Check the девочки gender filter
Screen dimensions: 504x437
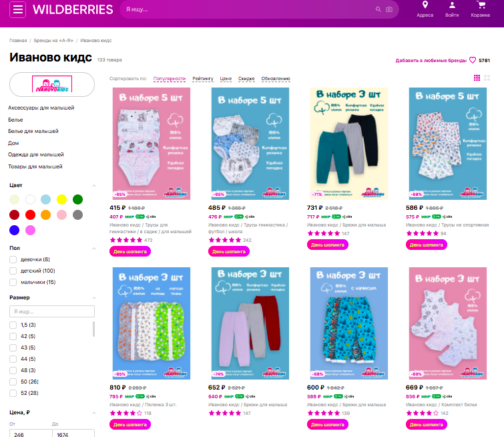[13, 259]
